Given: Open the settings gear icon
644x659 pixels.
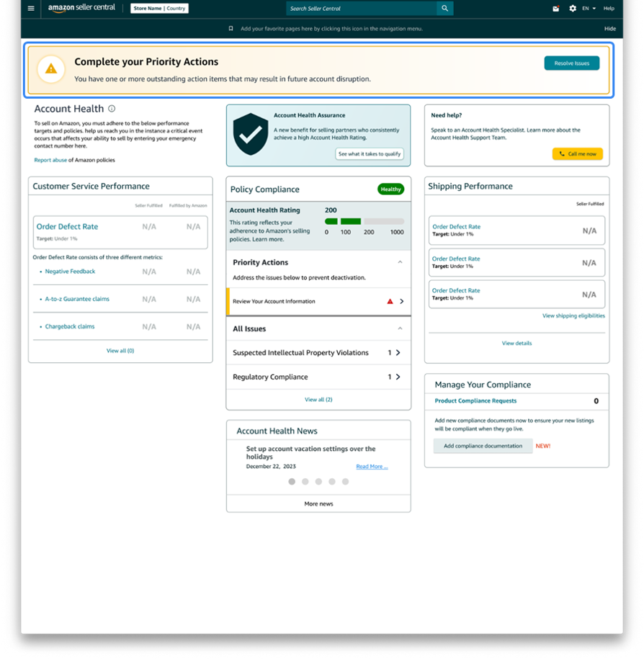Looking at the screenshot, I should click(573, 9).
